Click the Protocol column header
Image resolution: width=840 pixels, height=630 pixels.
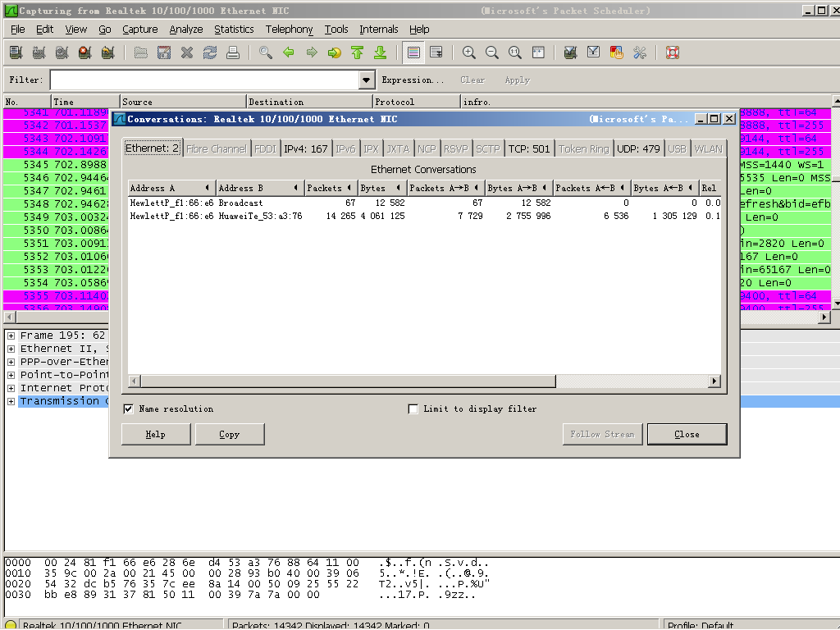pos(416,102)
